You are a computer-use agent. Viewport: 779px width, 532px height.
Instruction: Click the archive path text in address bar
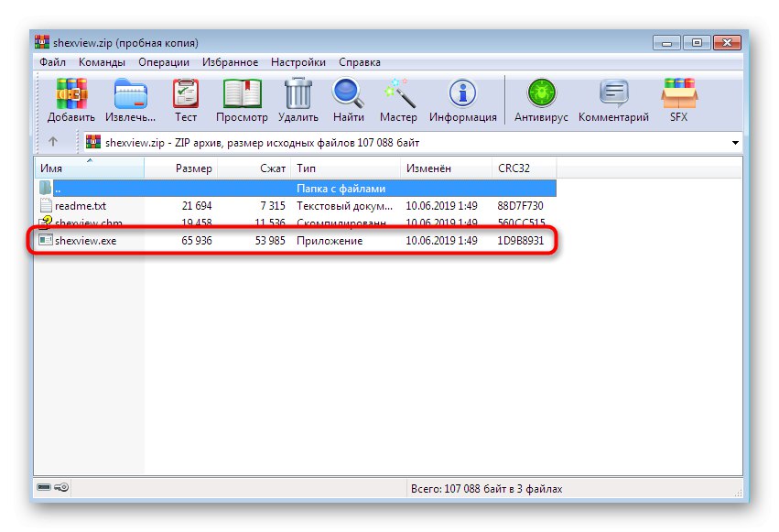click(x=263, y=143)
